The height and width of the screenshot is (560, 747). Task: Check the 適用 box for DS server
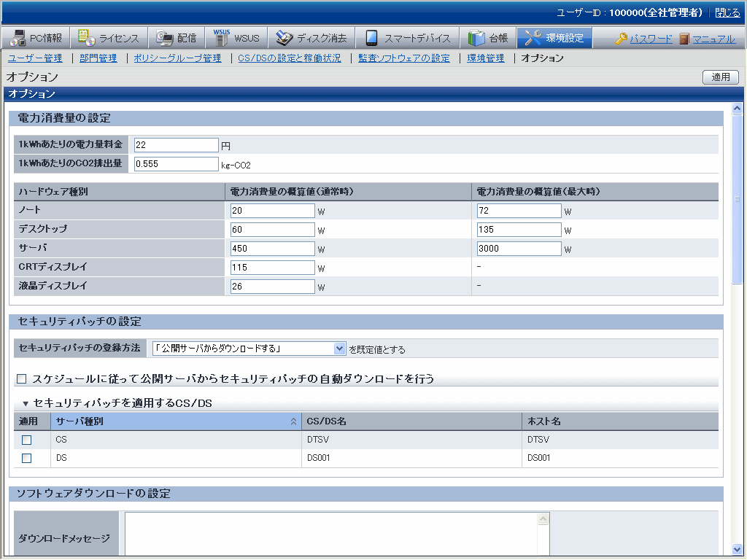[x=27, y=458]
